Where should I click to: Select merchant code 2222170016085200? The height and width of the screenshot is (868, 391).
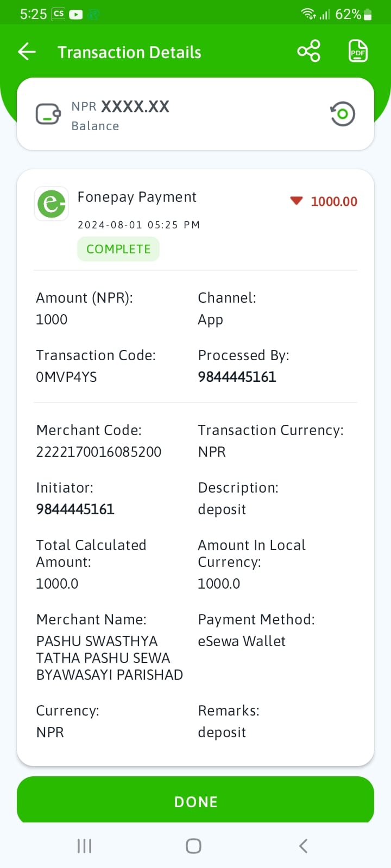pos(99,452)
